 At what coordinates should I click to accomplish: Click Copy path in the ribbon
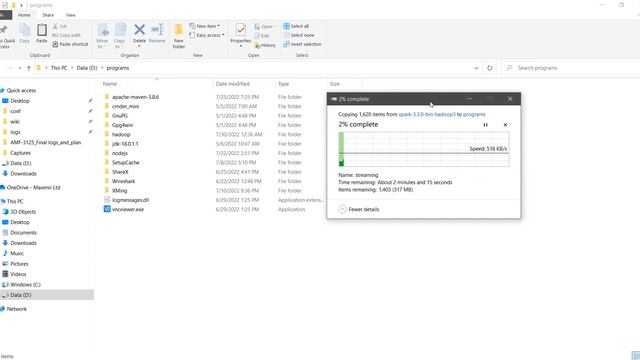67,35
